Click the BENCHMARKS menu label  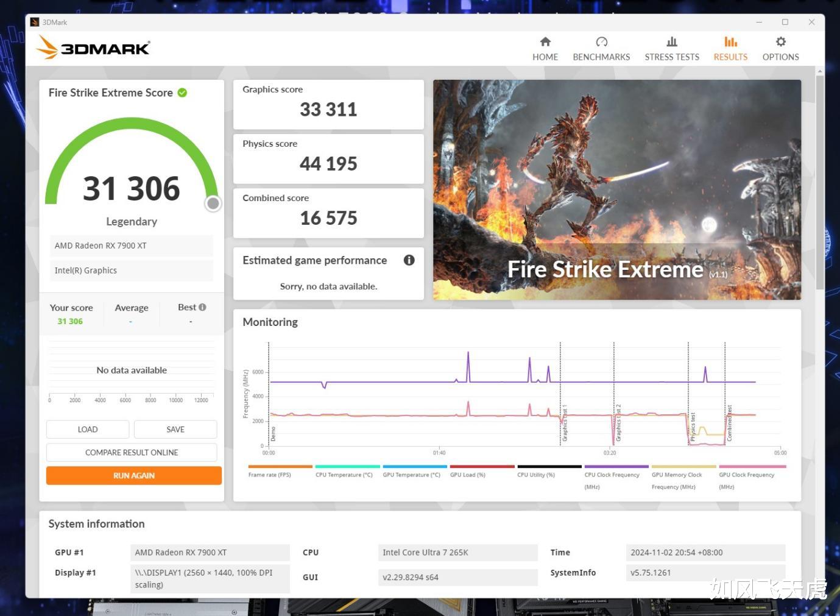pyautogui.click(x=601, y=57)
